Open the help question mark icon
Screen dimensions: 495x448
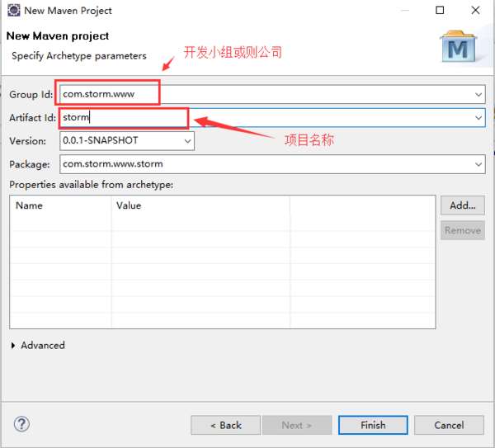tap(21, 424)
